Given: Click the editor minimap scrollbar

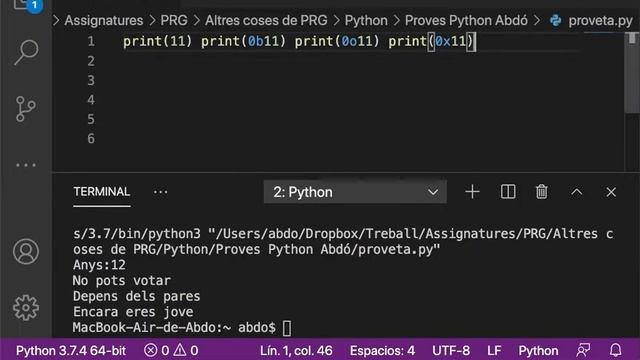Looking at the screenshot, I should pos(632,73).
